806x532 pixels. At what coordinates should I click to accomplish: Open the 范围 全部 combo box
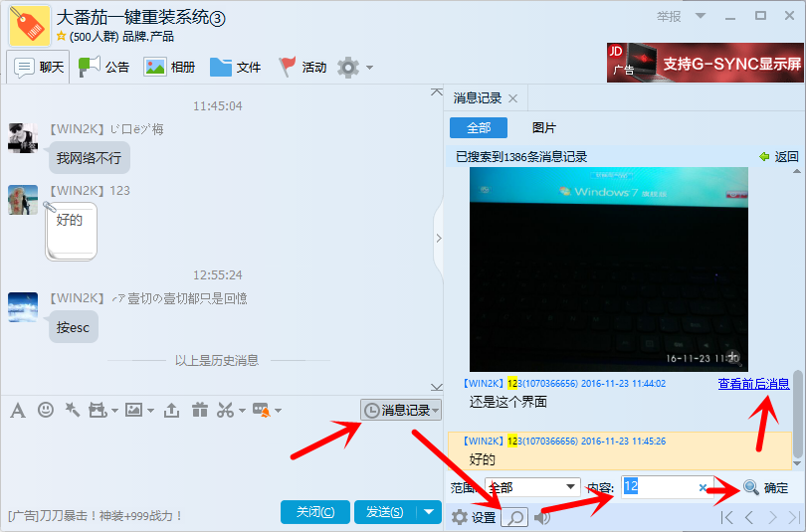(x=532, y=487)
